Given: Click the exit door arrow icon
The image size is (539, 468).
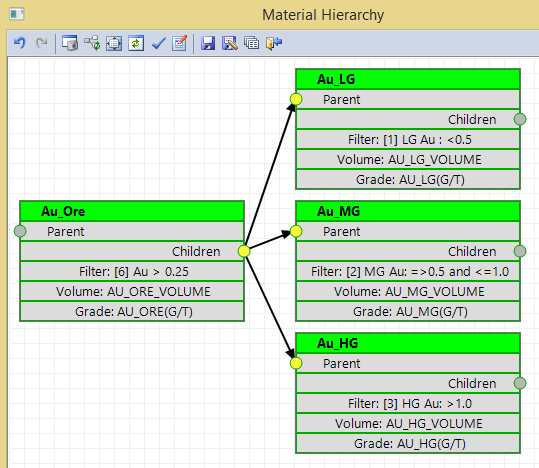Looking at the screenshot, I should coord(274,43).
